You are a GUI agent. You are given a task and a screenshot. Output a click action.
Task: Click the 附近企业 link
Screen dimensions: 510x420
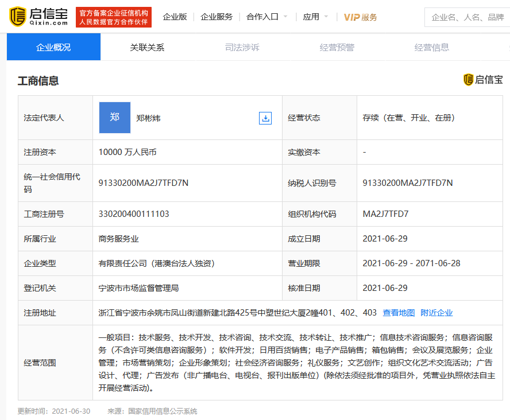coord(436,313)
